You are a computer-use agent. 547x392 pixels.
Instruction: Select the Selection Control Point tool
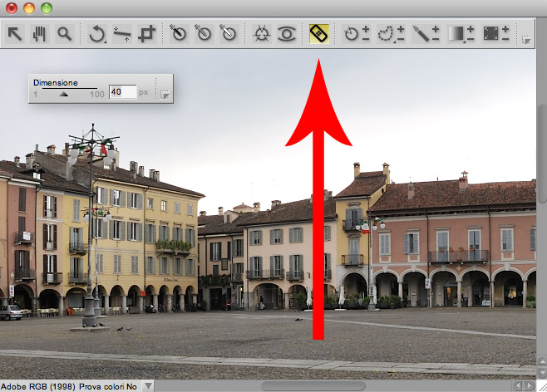(352, 34)
